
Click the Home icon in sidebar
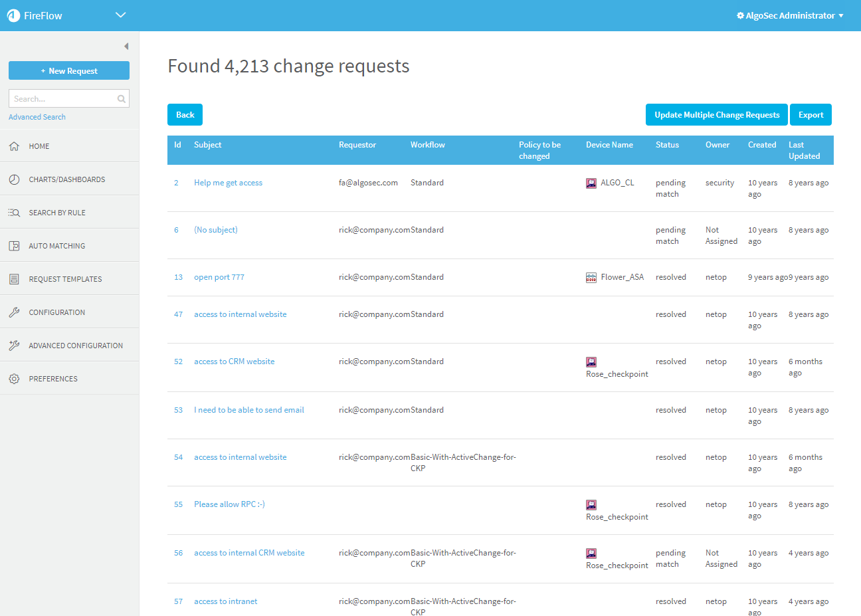(x=14, y=146)
